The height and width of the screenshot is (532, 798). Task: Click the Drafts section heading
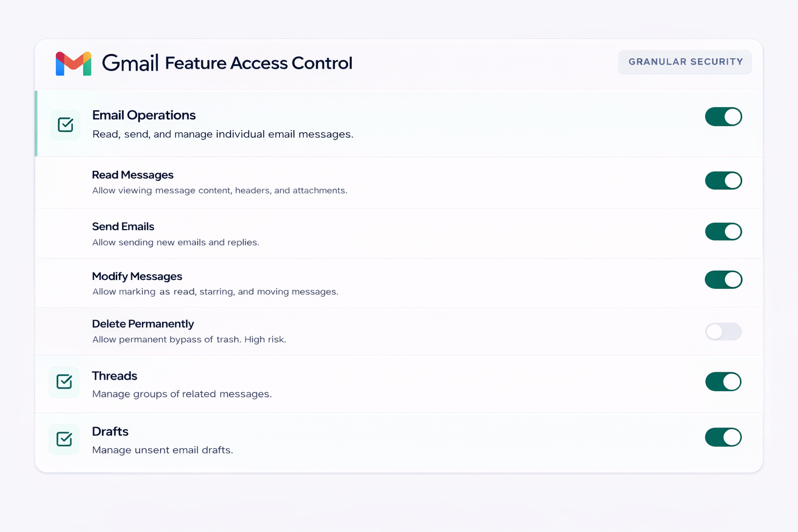110,432
